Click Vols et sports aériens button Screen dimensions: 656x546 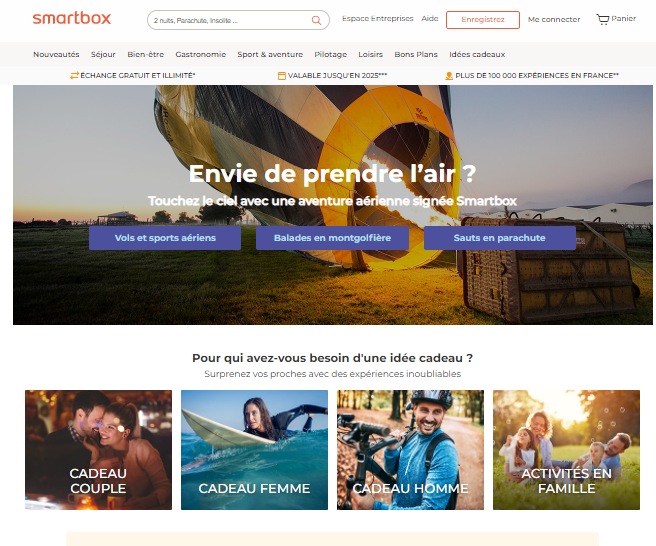coord(165,238)
